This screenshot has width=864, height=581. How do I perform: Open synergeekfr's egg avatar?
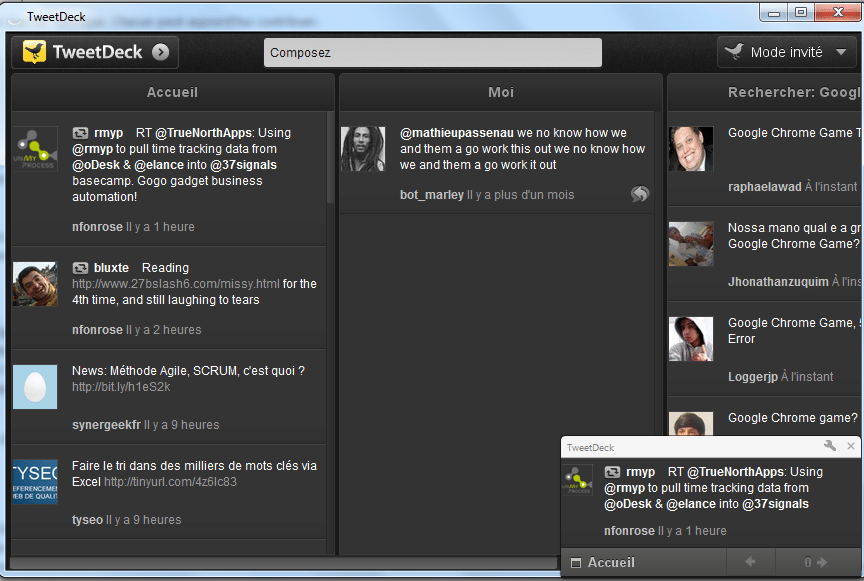point(35,387)
